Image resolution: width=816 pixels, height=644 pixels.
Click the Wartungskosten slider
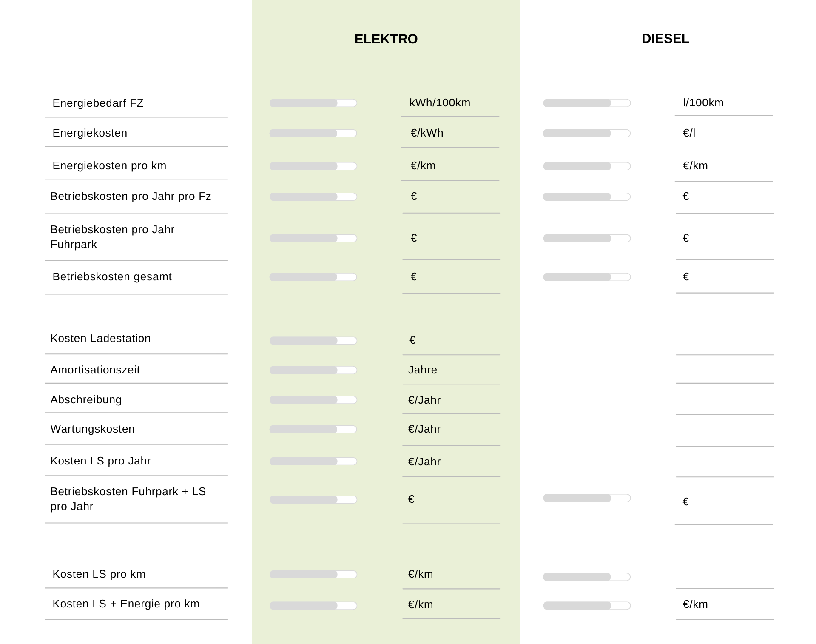pos(313,430)
